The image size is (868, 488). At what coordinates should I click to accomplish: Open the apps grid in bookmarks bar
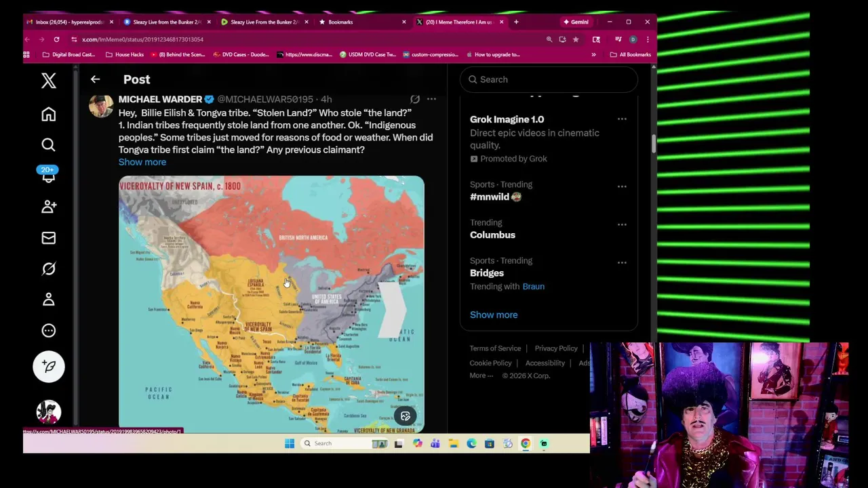(27, 54)
